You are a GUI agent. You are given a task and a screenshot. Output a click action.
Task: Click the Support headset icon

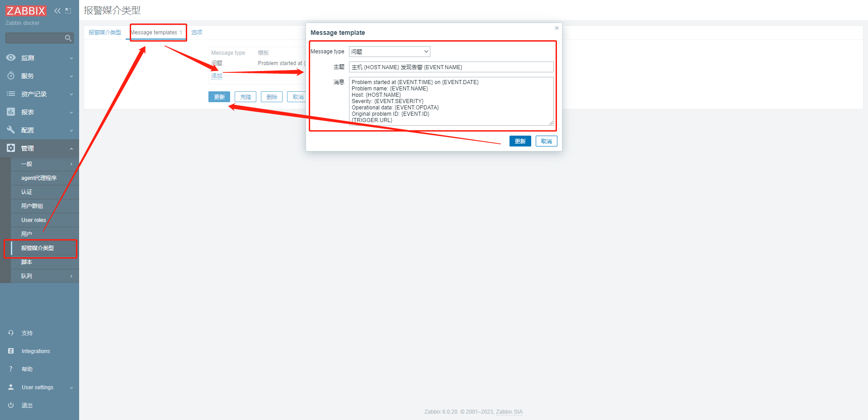pos(11,333)
